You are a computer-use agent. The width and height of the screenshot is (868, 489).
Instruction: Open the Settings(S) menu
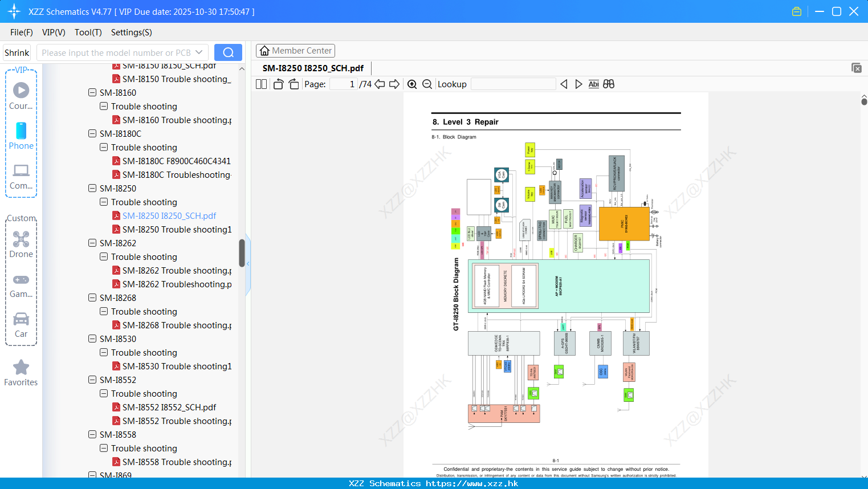[x=132, y=32]
